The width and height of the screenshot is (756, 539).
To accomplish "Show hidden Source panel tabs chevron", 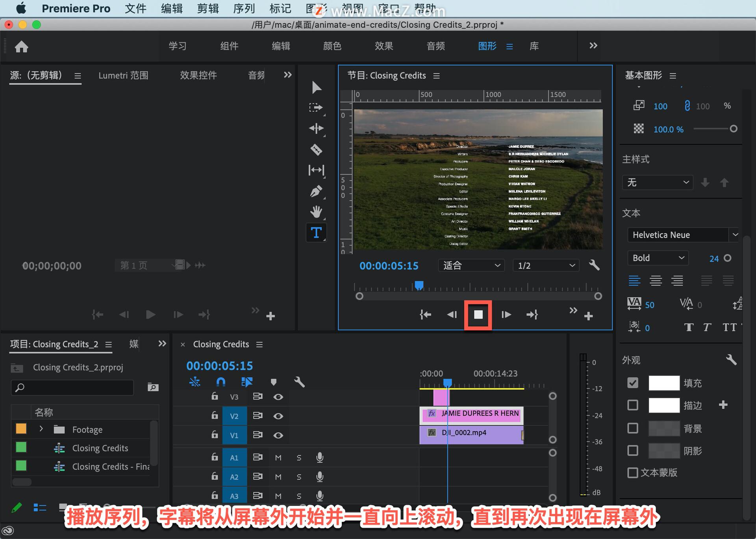I will [x=288, y=75].
